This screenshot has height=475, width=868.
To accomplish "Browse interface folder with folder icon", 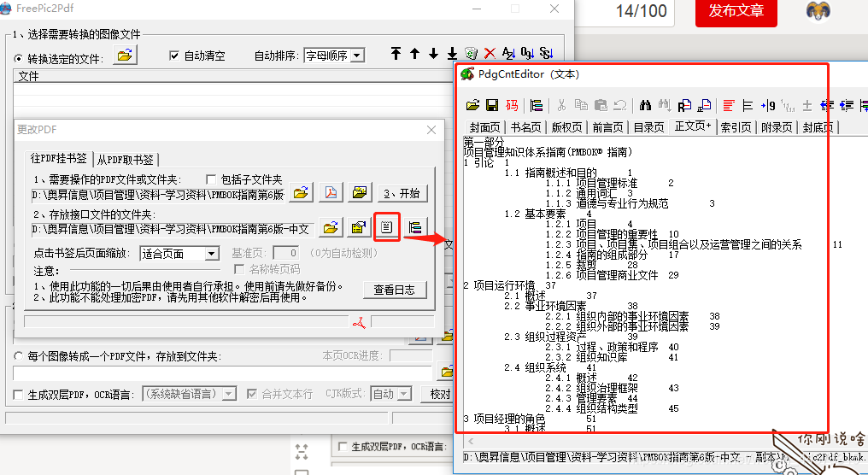I will tap(331, 227).
